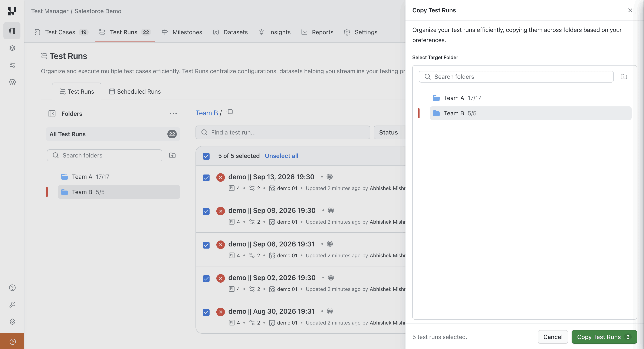
Task: Open the Test Manager sidebar icon
Action: tap(12, 31)
